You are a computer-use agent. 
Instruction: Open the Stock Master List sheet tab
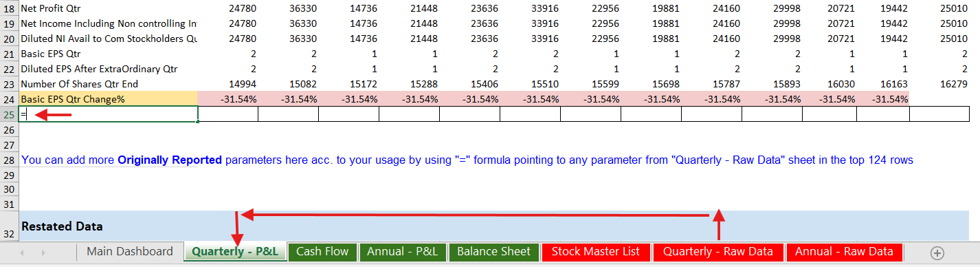click(x=596, y=252)
